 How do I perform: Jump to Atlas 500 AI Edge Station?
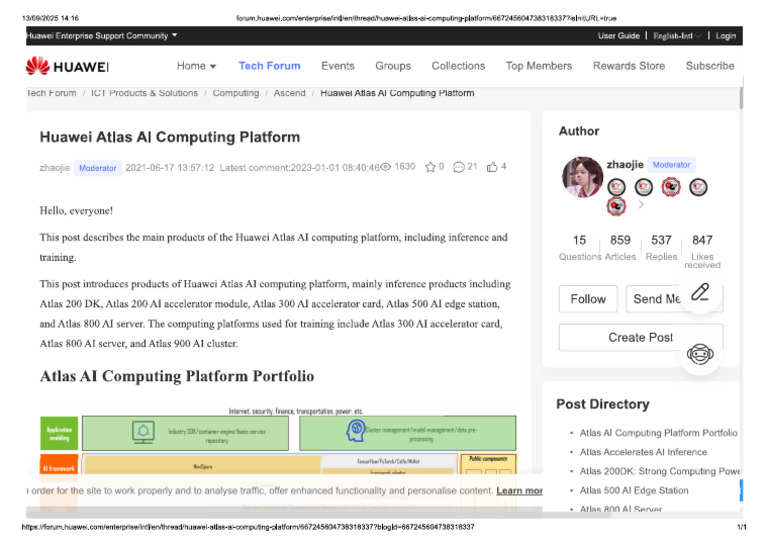coord(634,490)
